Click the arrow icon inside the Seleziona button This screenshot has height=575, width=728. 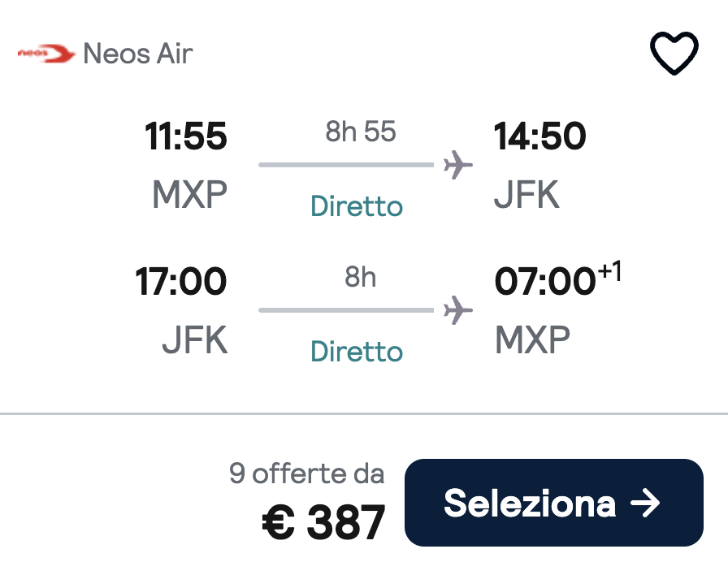tap(646, 503)
